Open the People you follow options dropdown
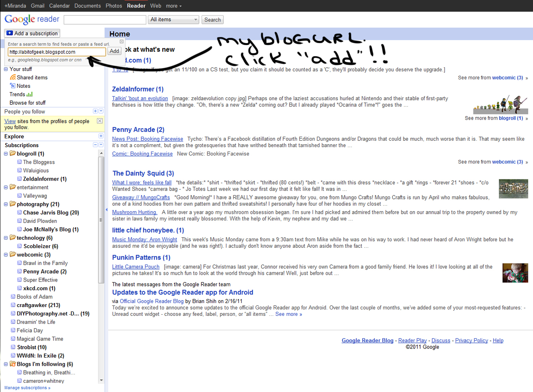 [x=101, y=111]
